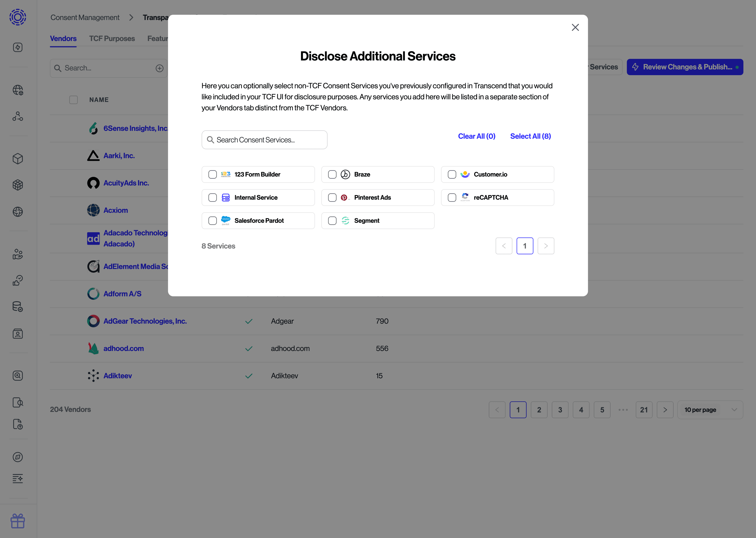The image size is (756, 538).
Task: Open the contact card sidebar icon
Action: tap(18, 334)
